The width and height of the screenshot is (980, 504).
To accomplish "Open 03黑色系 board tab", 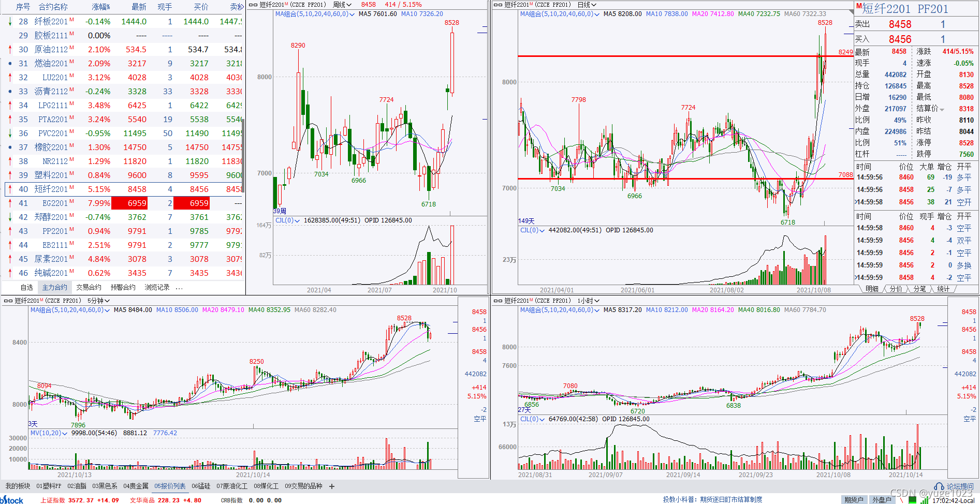I will coord(105,486).
